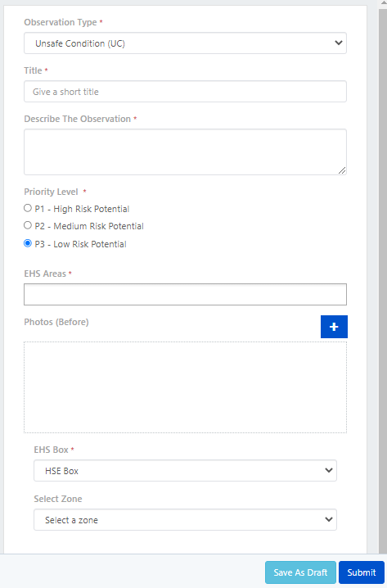Open the Unsafe Condition (UC) dropdown
The width and height of the screenshot is (387, 588).
[x=185, y=43]
